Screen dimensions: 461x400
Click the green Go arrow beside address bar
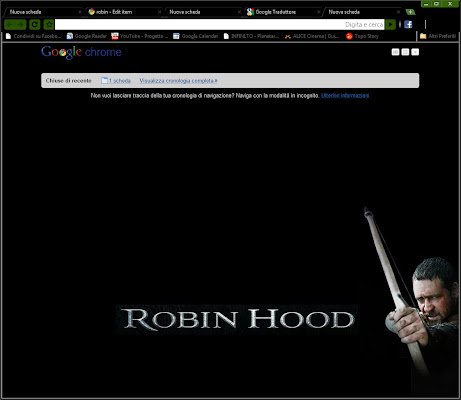(390, 24)
